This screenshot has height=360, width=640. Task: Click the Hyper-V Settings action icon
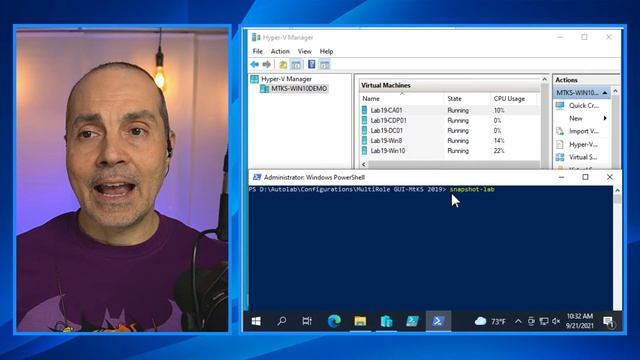coord(560,144)
